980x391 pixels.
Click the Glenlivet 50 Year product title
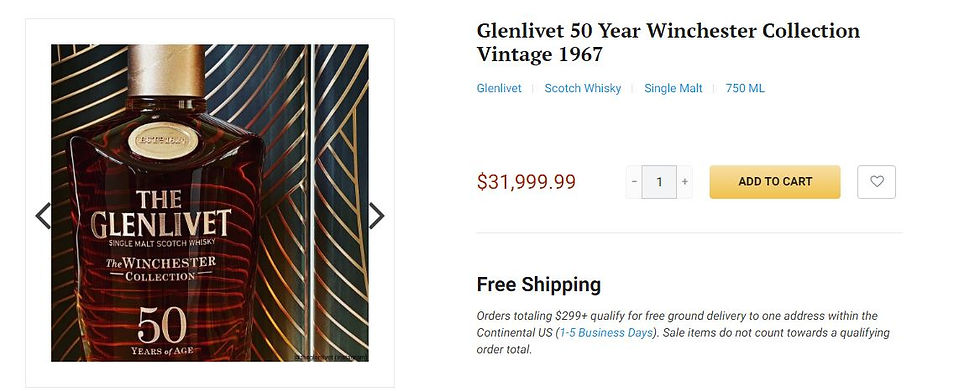668,42
